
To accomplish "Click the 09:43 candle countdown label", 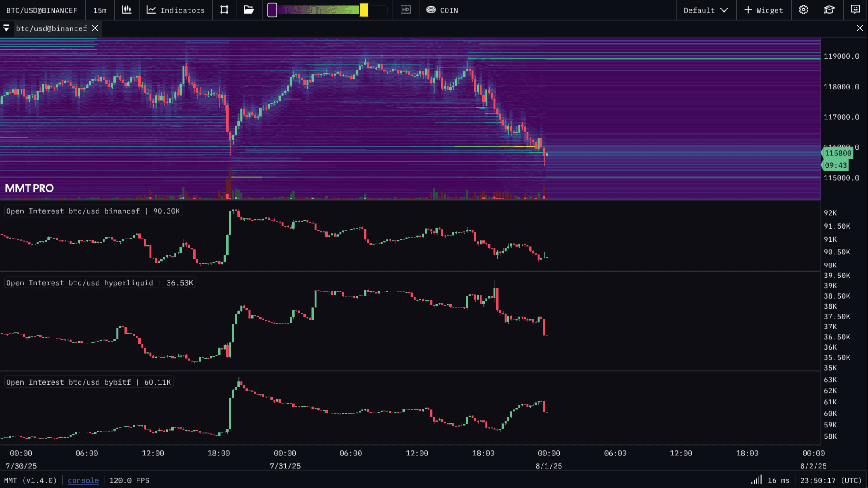I will tap(835, 165).
